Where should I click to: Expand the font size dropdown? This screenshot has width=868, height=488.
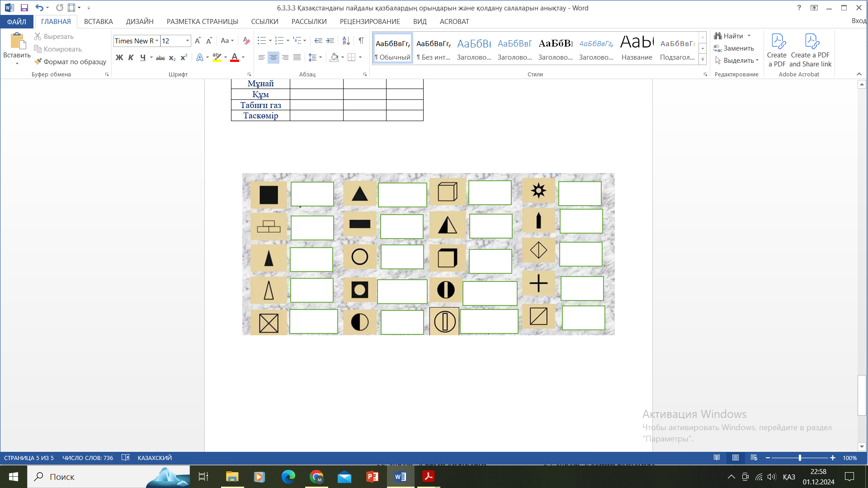click(x=188, y=41)
